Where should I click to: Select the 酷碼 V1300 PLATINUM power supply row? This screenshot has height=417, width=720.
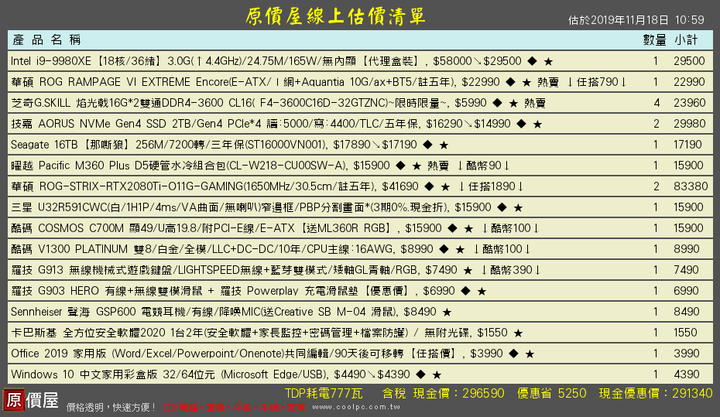[360, 249]
